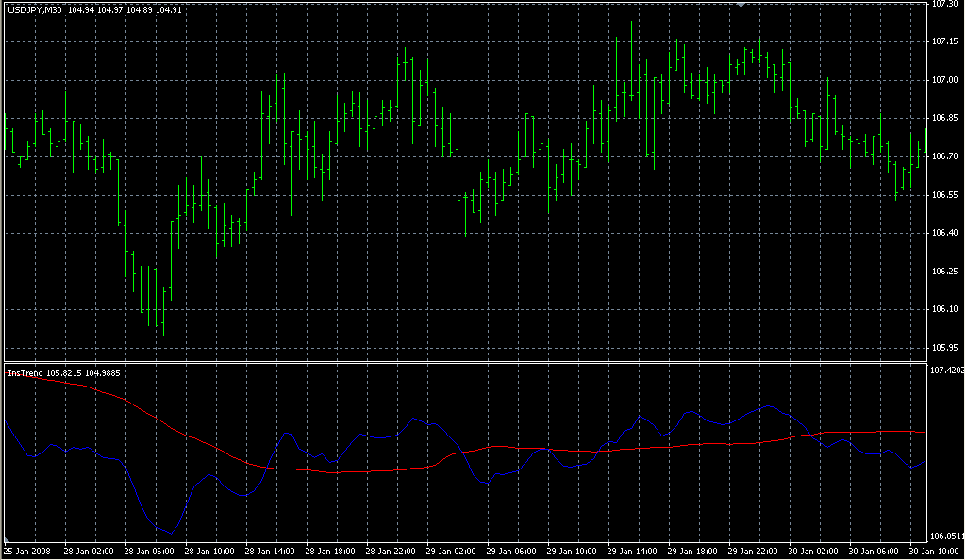Select the 28 Jan 06:00 time label
The height and width of the screenshot is (560, 966).
point(149,551)
